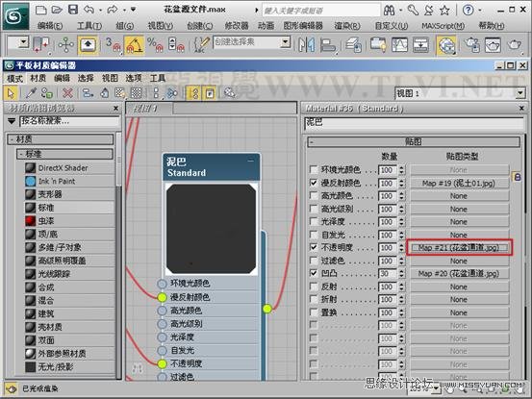Click the 泥巴 material preview thumbnail
Image resolution: width=532 pixels, height=399 pixels.
click(x=211, y=229)
